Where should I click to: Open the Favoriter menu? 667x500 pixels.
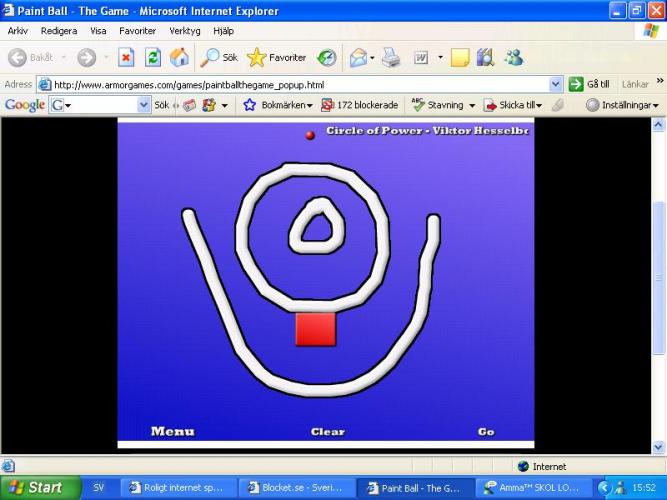click(x=137, y=31)
